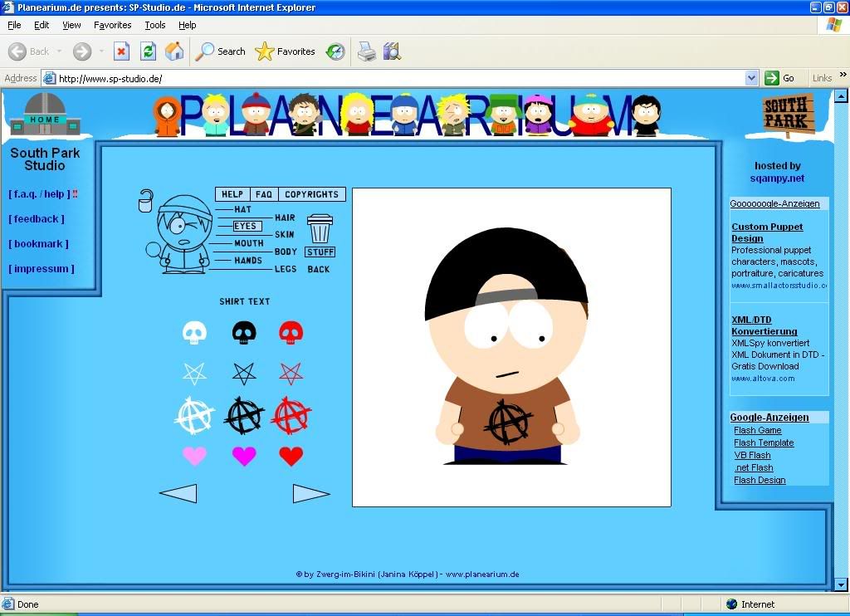The width and height of the screenshot is (850, 616).
Task: Select the BODY category
Action: (286, 252)
